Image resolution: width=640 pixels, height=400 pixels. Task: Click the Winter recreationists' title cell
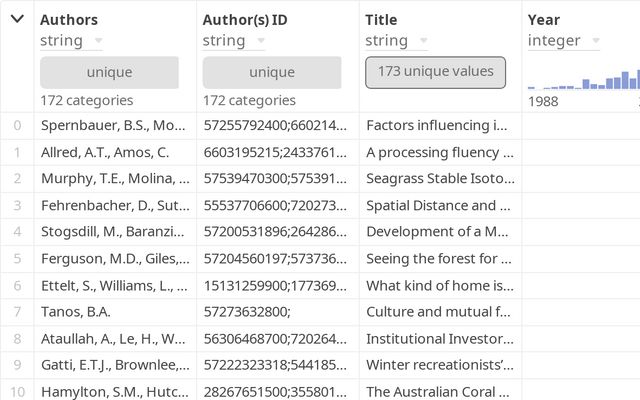point(440,365)
